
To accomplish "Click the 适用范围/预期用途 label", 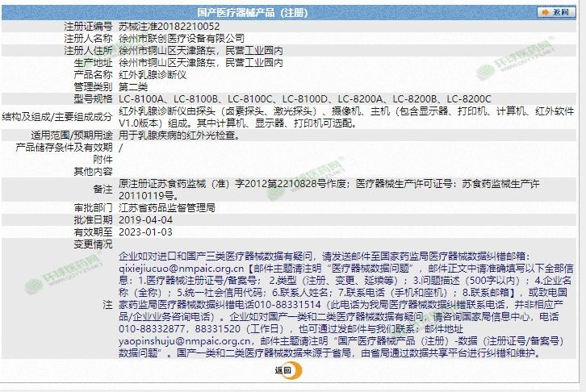I will click(72, 136).
